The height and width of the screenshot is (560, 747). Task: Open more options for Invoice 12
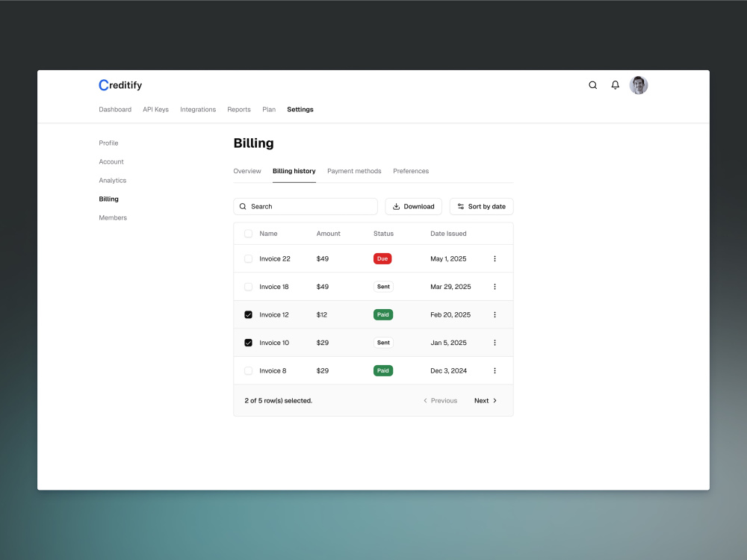pyautogui.click(x=495, y=315)
